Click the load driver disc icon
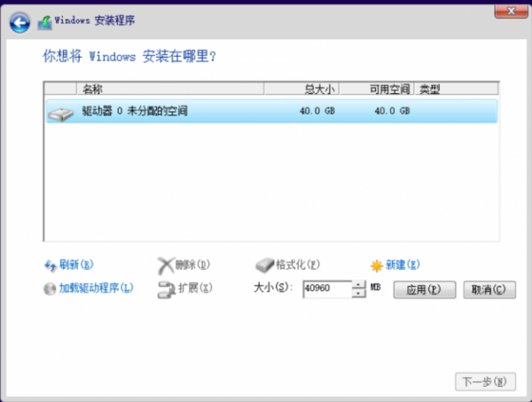The image size is (532, 402). (50, 289)
